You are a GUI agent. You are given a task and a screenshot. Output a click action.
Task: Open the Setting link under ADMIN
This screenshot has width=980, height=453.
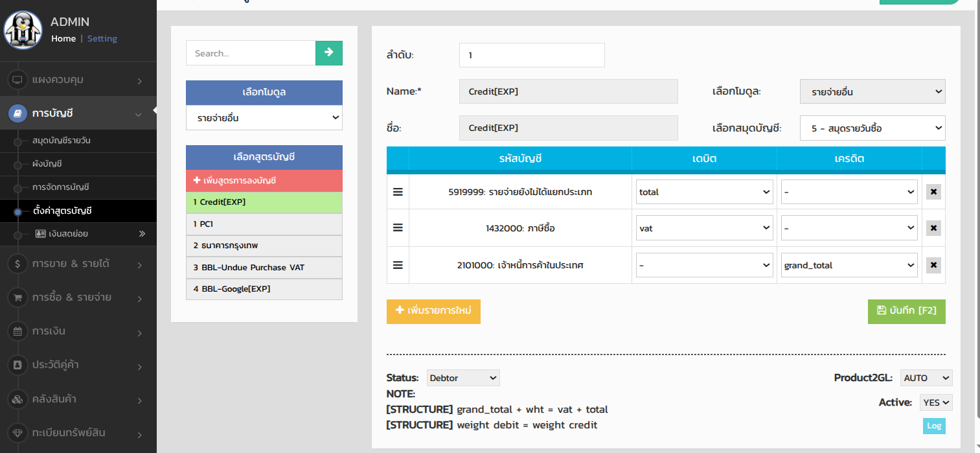tap(102, 39)
